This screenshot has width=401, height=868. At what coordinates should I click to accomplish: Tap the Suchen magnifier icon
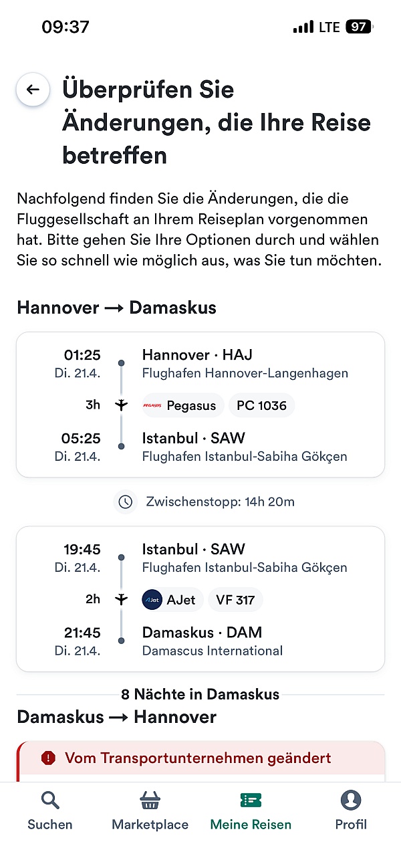[50, 800]
